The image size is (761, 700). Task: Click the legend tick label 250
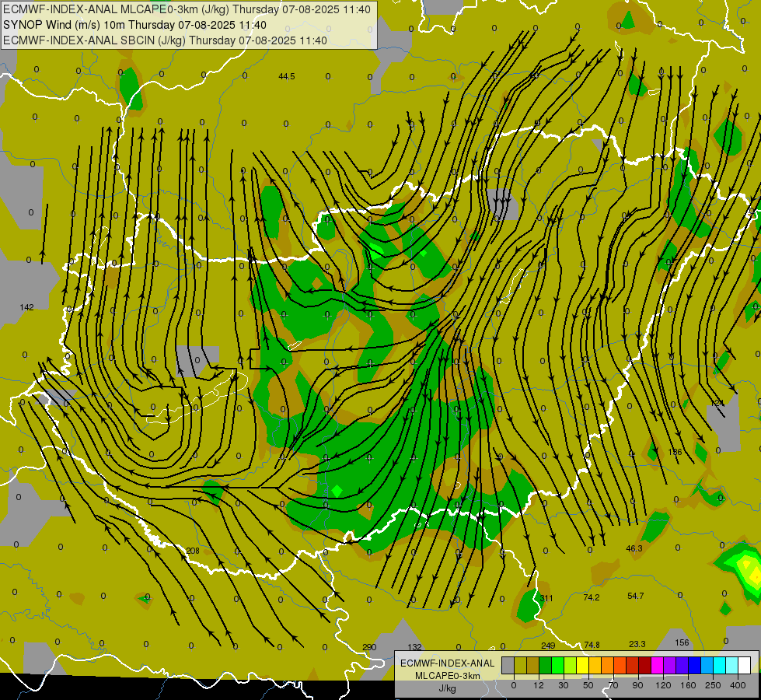pos(713,685)
